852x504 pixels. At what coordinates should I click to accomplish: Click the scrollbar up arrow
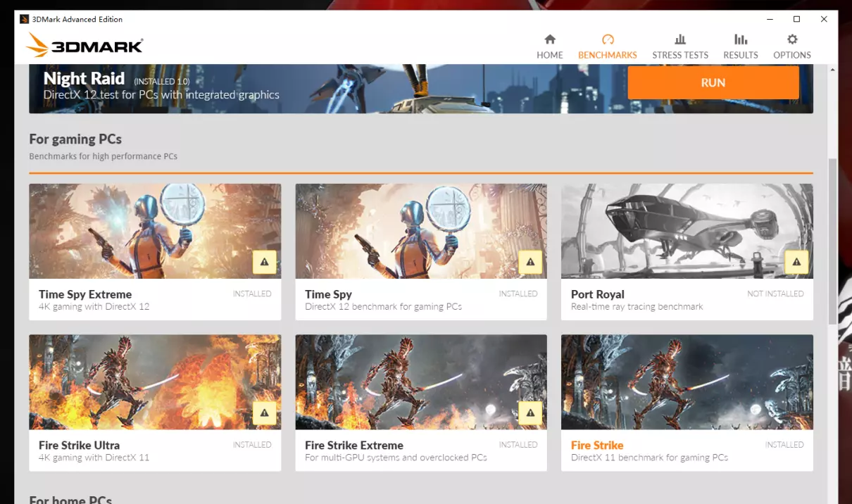[x=832, y=70]
